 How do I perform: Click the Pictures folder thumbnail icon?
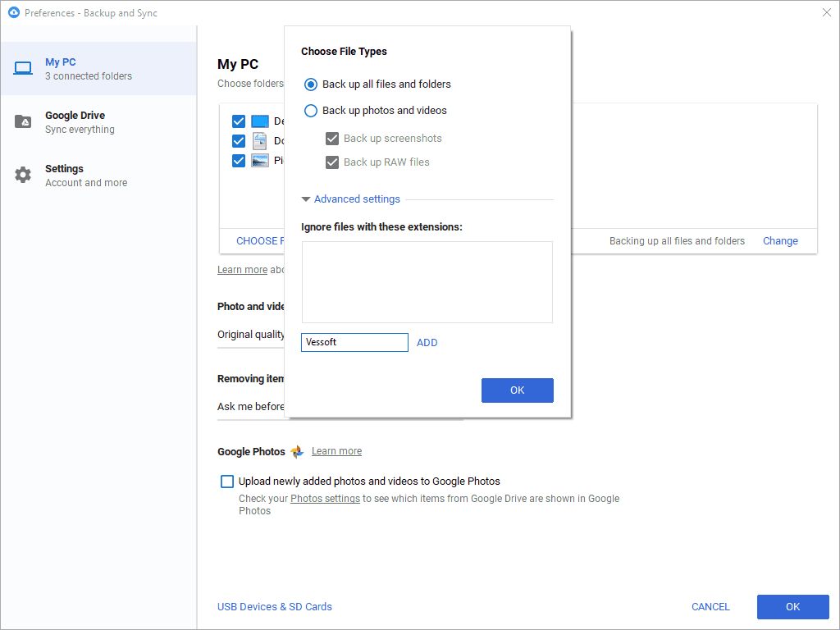[x=260, y=161]
